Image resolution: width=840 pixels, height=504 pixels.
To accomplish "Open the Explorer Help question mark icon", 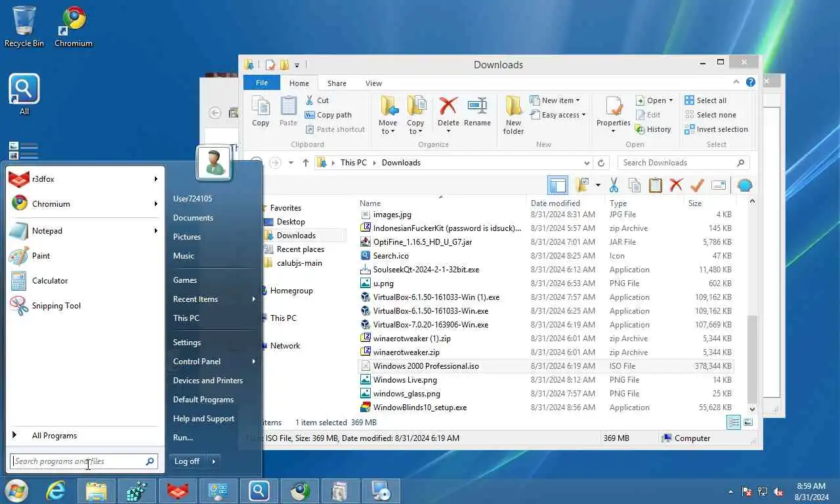I will coord(751,83).
